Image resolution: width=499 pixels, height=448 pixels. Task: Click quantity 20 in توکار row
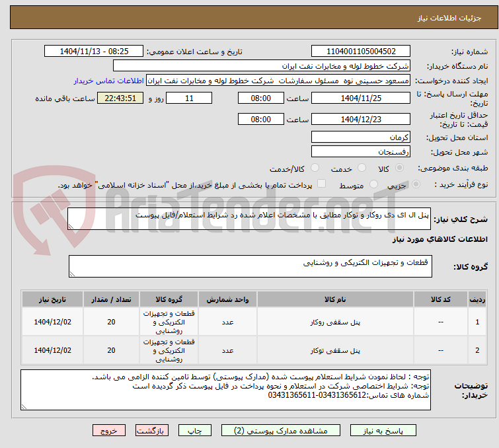tap(111, 350)
